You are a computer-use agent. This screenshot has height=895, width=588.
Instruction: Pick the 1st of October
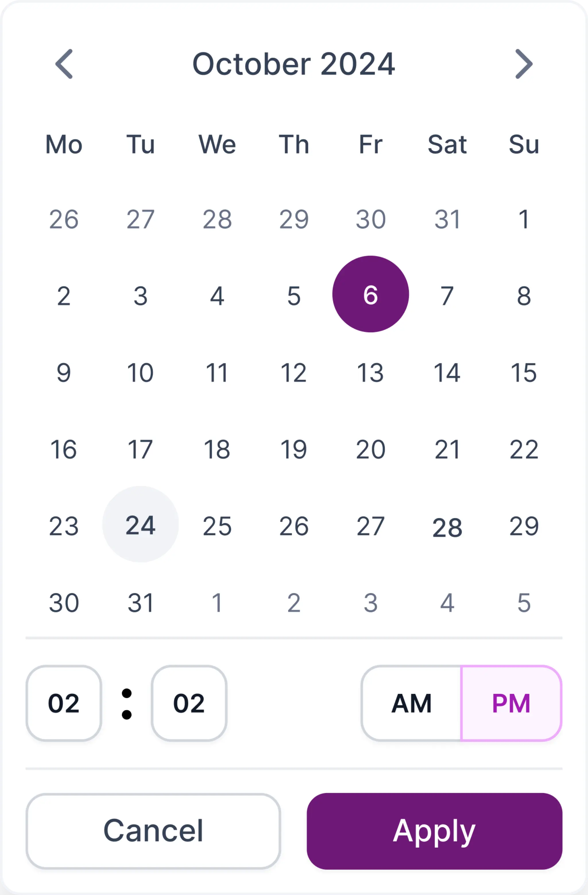[524, 219]
